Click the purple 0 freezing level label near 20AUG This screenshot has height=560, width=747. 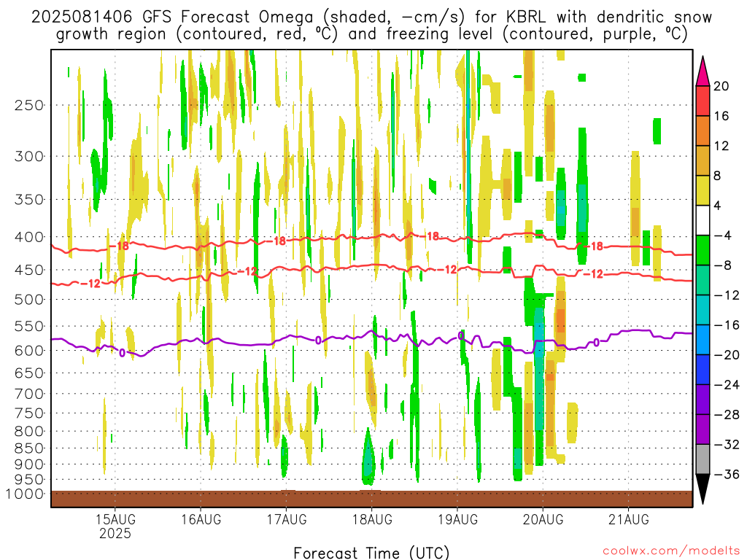596,343
